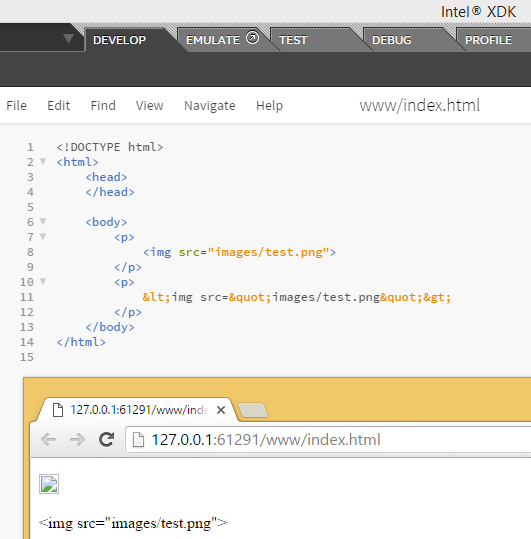Click the page icon on browser tab
This screenshot has height=539, width=531.
pos(58,410)
